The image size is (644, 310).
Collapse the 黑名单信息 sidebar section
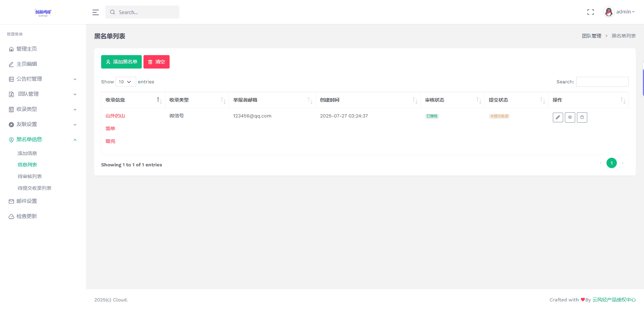43,139
